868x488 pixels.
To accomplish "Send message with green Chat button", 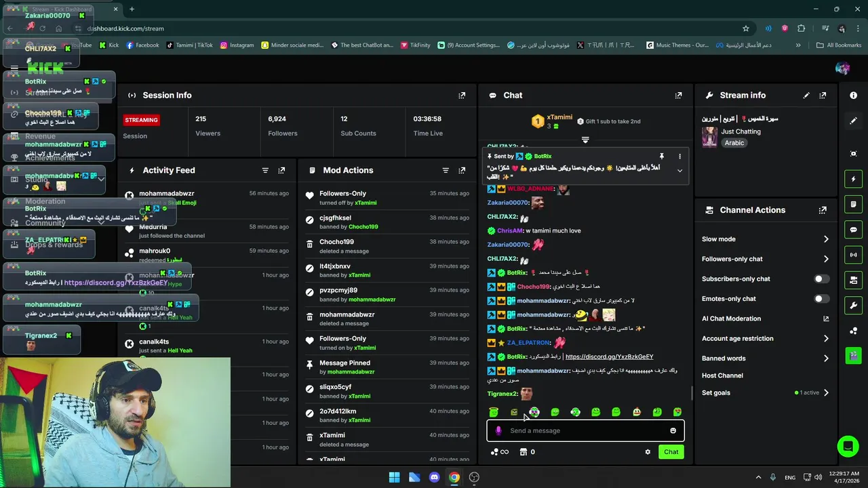I will point(671,452).
